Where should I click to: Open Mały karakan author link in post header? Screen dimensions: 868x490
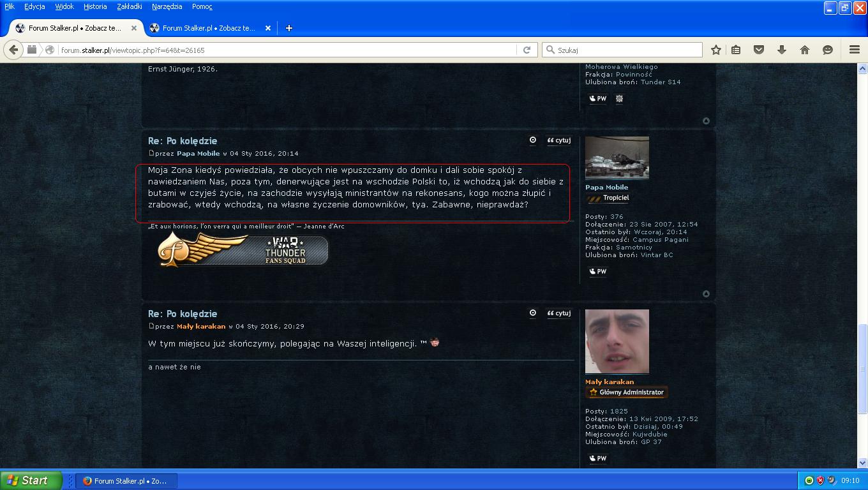point(201,326)
